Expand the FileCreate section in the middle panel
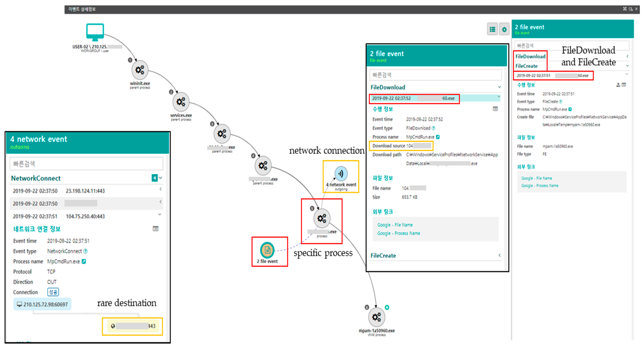The height and width of the screenshot is (347, 644). (499, 255)
